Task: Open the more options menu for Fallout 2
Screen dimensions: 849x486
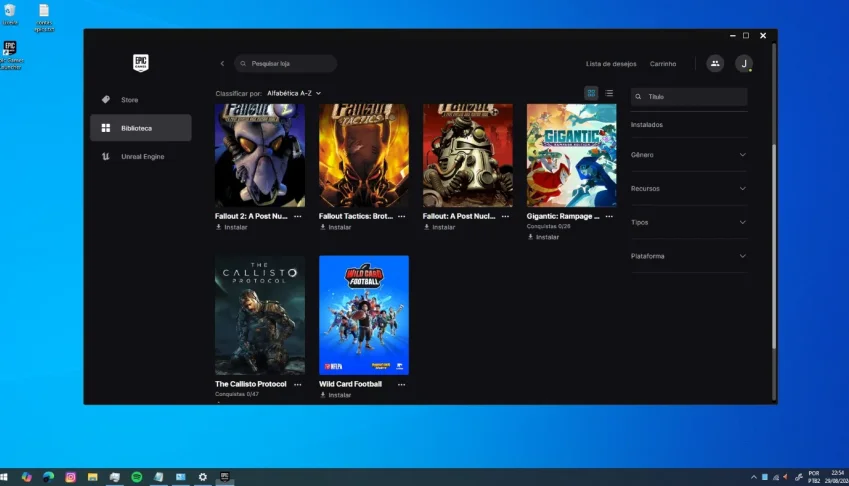Action: coord(298,216)
